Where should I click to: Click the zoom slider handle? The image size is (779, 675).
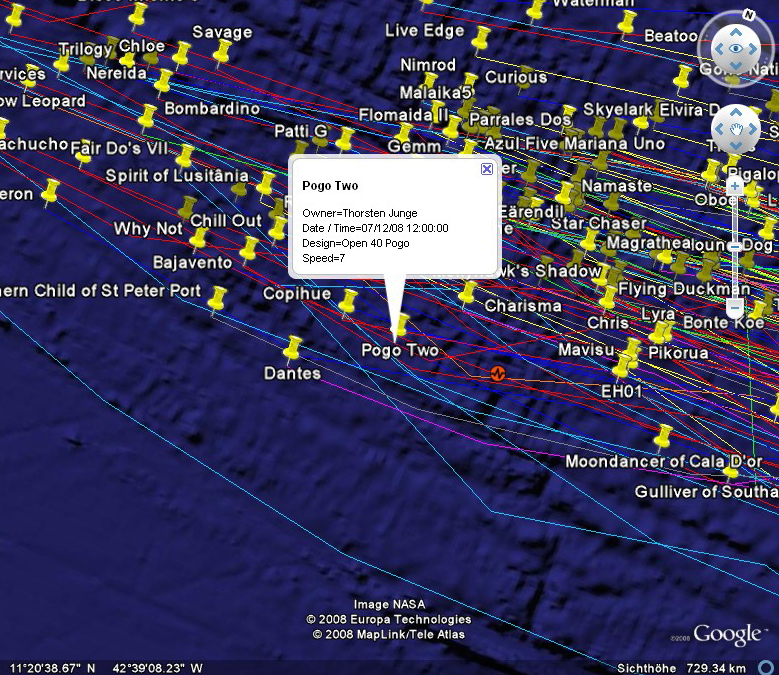pos(735,308)
